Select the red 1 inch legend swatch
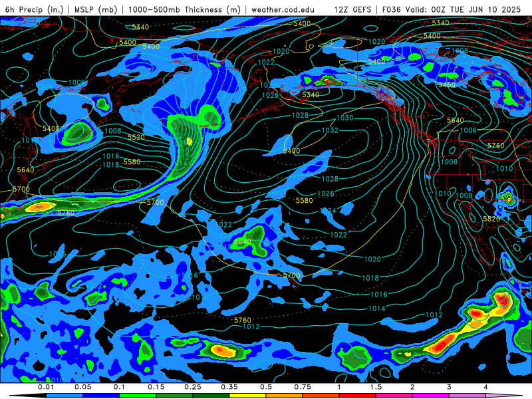Screen dimensions: 532x399 [x=358, y=396]
